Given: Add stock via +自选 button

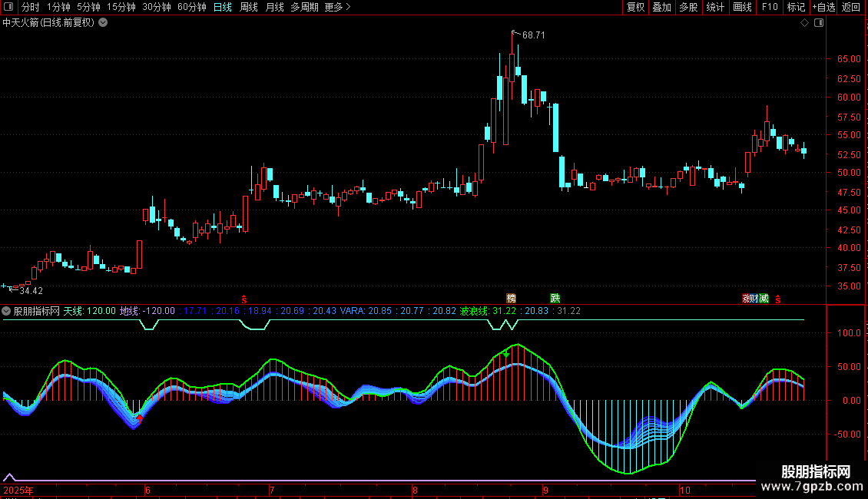Looking at the screenshot, I should pos(823,7).
